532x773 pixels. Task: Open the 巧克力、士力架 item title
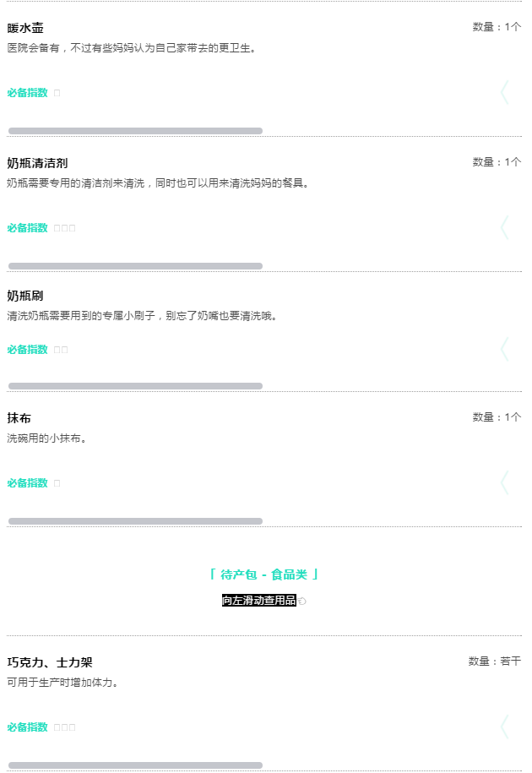[50, 662]
